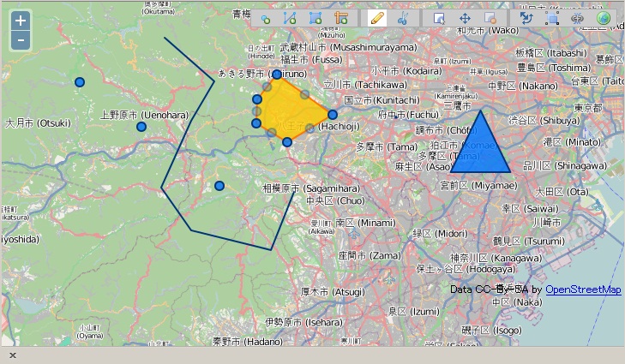Click the X button at bottom-left
Screen dimensions: 625x364
[x=13, y=355]
